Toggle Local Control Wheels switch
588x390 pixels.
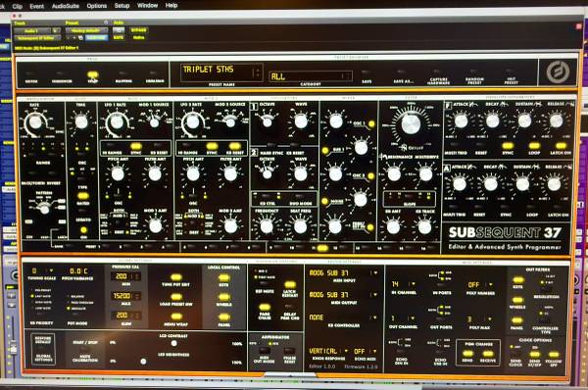pos(223,297)
